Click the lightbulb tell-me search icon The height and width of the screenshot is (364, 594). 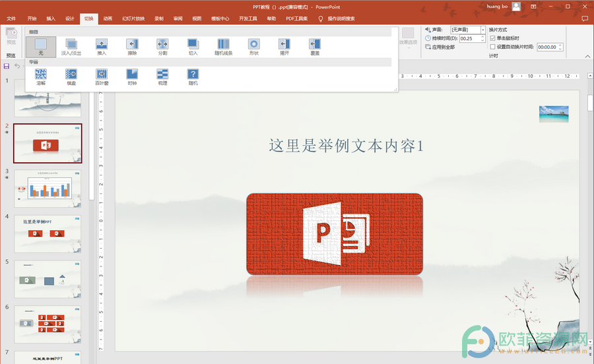(x=321, y=18)
